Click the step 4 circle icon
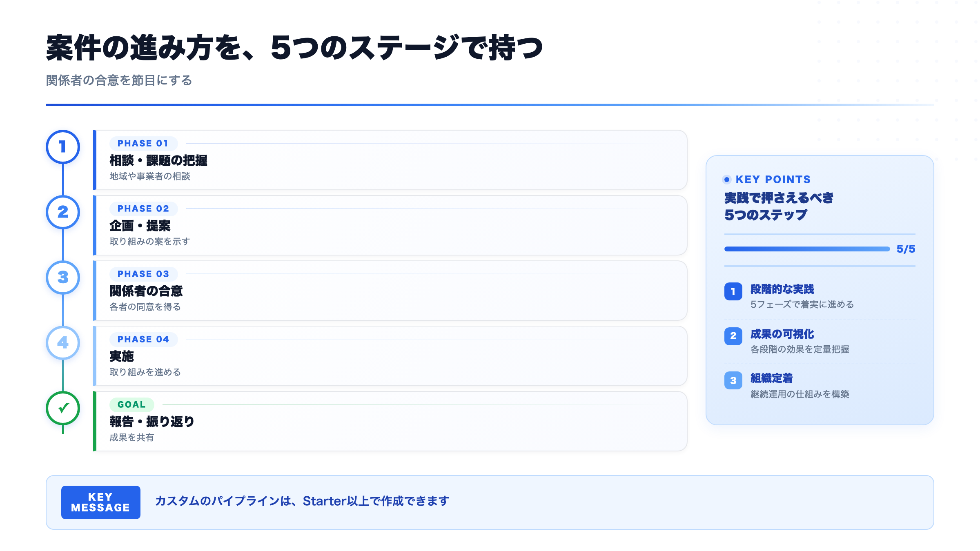 (x=63, y=343)
